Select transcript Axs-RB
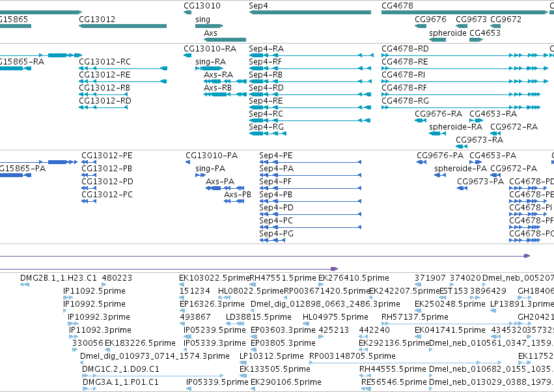Screen dimensions: 554x392 pos(225,94)
